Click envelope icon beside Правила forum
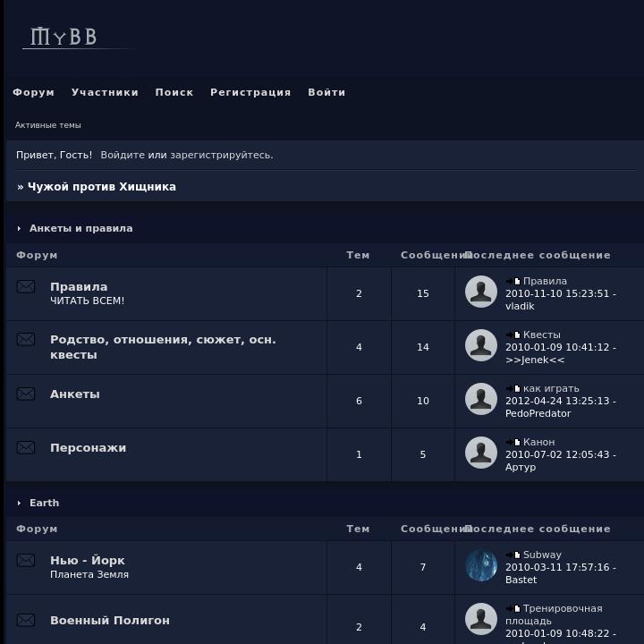The width and height of the screenshot is (644, 644). 26,286
